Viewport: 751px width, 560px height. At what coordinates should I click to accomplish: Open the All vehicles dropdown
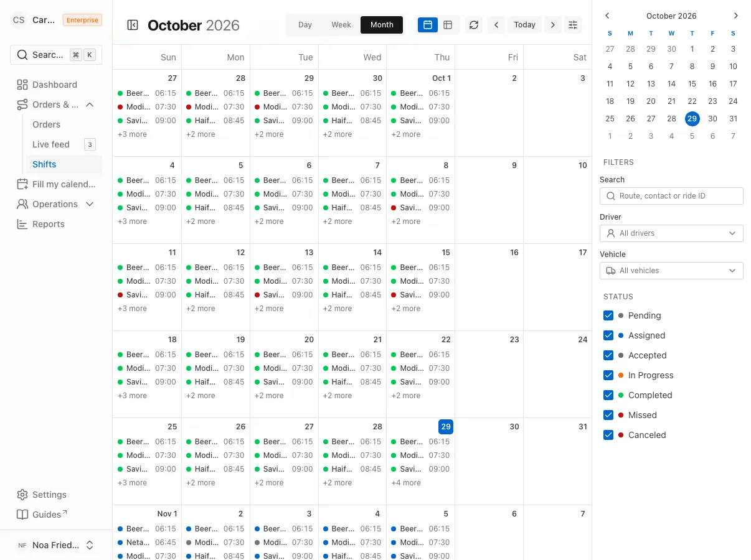click(x=671, y=271)
